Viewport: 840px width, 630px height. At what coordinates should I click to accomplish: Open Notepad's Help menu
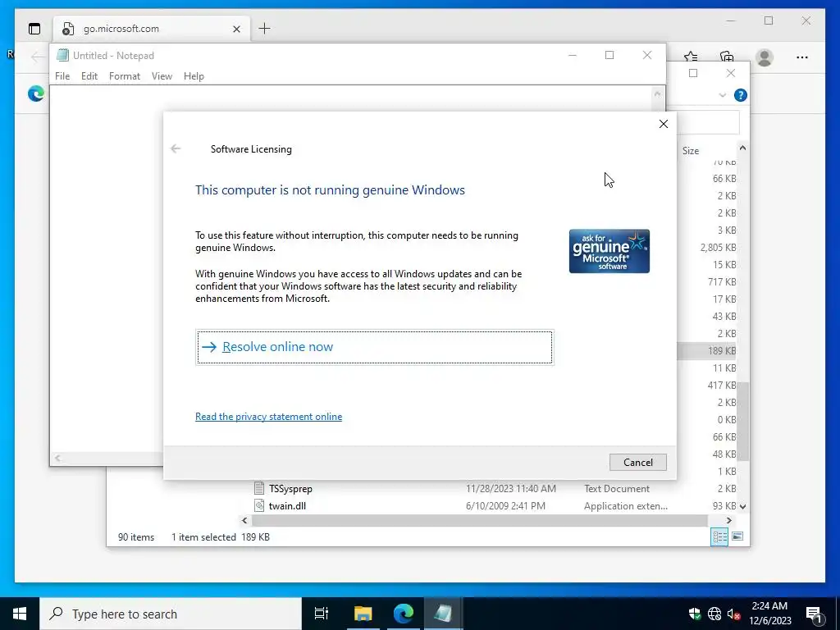pyautogui.click(x=194, y=76)
